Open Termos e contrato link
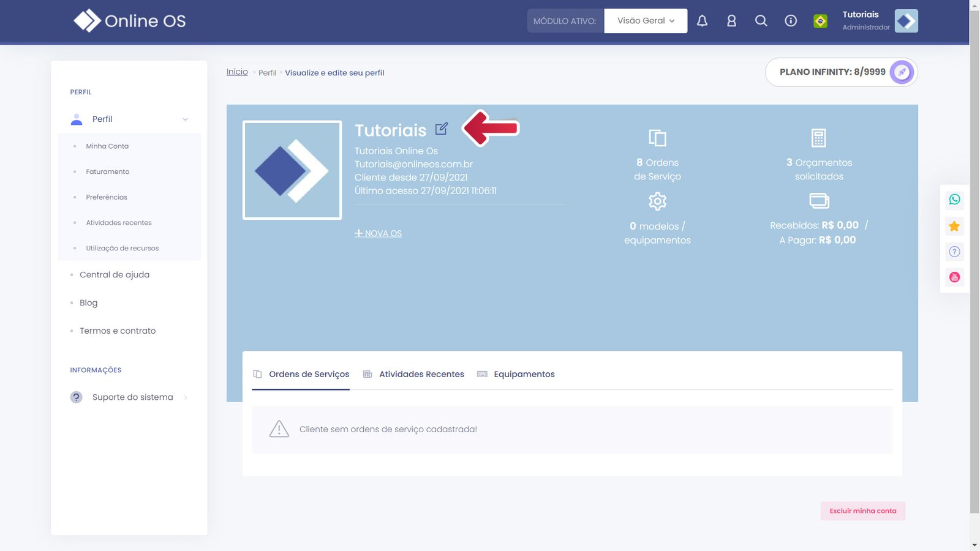 (118, 331)
